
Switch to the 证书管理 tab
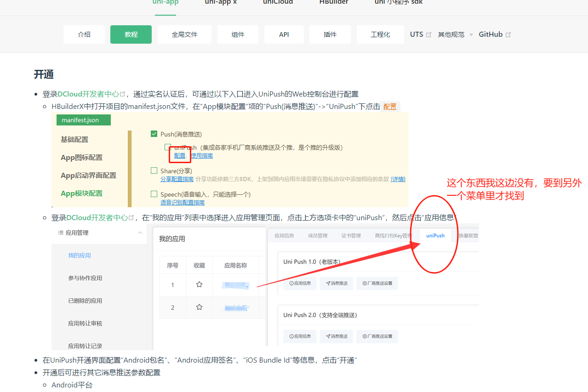click(x=351, y=236)
